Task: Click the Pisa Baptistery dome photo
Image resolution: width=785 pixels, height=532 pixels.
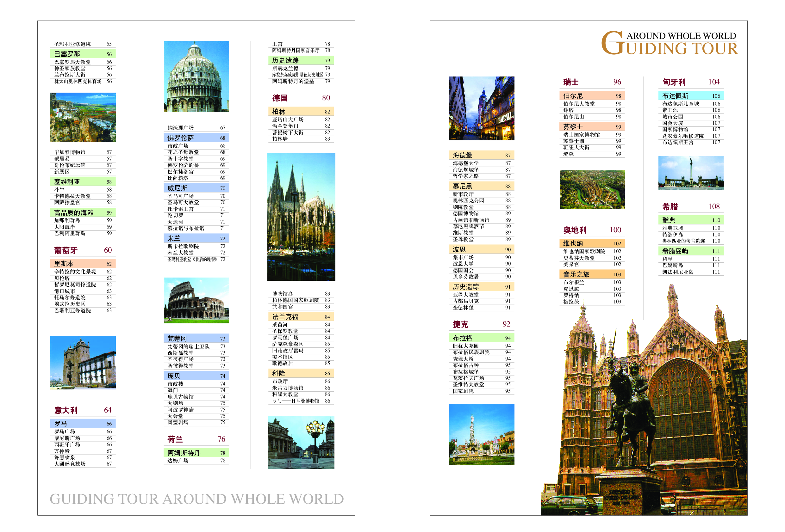Action: pos(196,76)
